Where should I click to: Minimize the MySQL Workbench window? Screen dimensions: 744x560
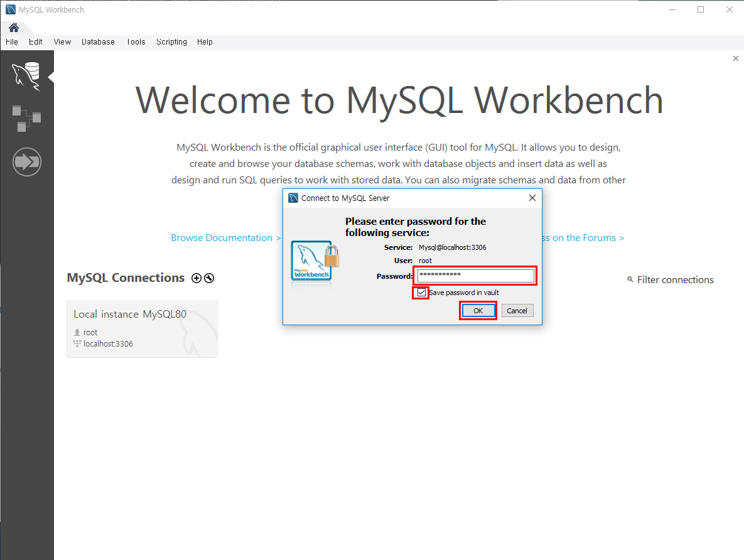tap(672, 9)
